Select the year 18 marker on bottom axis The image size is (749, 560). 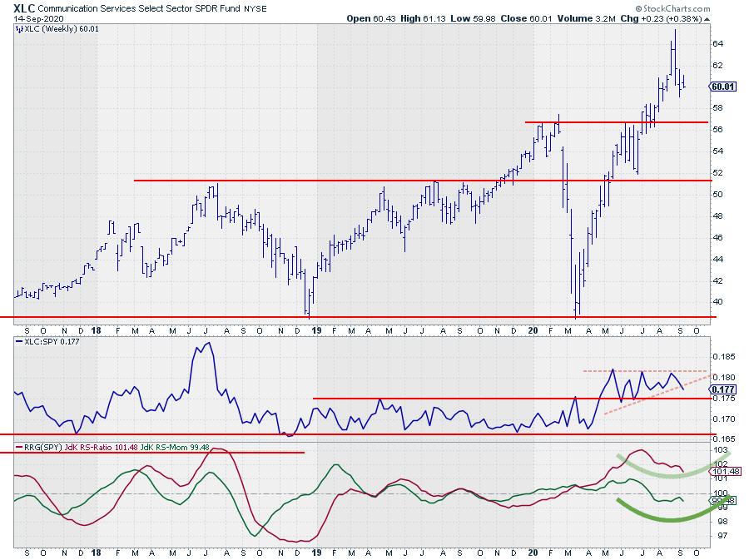pyautogui.click(x=98, y=552)
